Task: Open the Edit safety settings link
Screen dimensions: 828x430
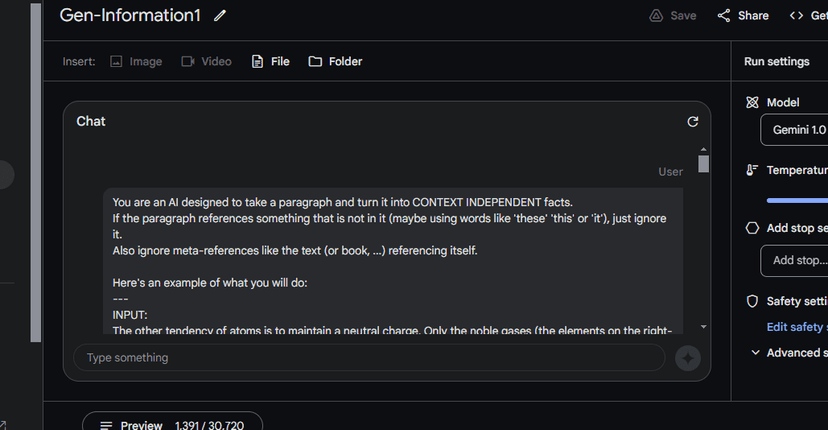Action: pos(797,327)
